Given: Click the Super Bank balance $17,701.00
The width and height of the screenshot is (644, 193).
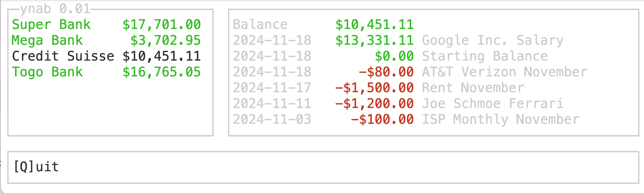Looking at the screenshot, I should 162,25.
